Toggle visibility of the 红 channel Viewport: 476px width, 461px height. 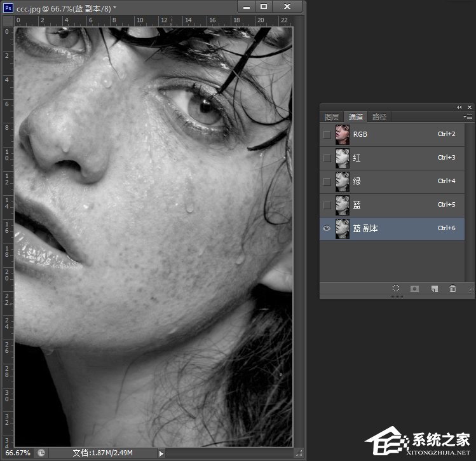pyautogui.click(x=327, y=158)
